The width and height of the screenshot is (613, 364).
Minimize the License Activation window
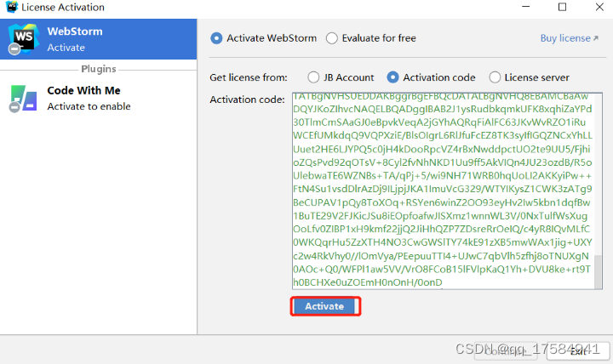tap(526, 7)
